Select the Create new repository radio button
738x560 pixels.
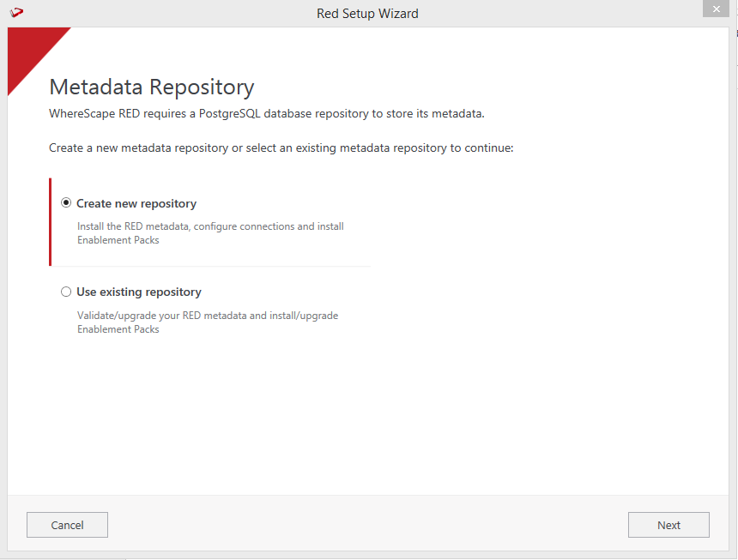coord(66,203)
